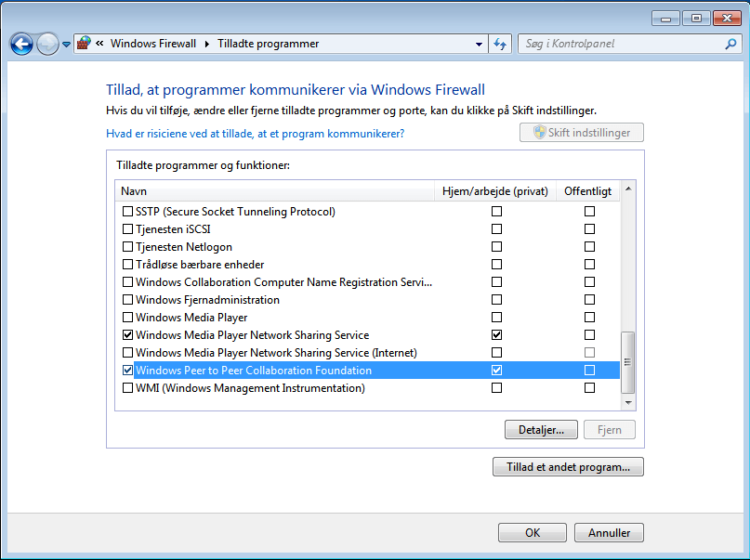The image size is (750, 560).
Task: Navigate to Windows Firewall via the breadcrumb
Action: [x=153, y=43]
